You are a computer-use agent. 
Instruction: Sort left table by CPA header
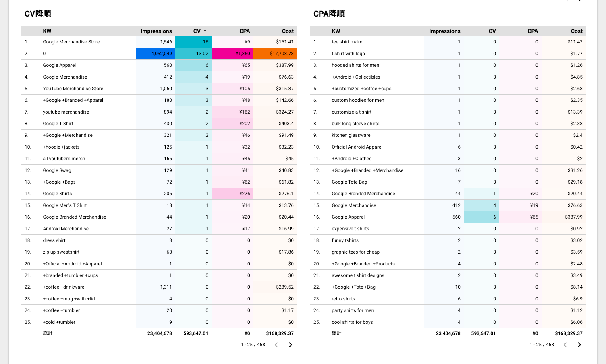click(245, 31)
